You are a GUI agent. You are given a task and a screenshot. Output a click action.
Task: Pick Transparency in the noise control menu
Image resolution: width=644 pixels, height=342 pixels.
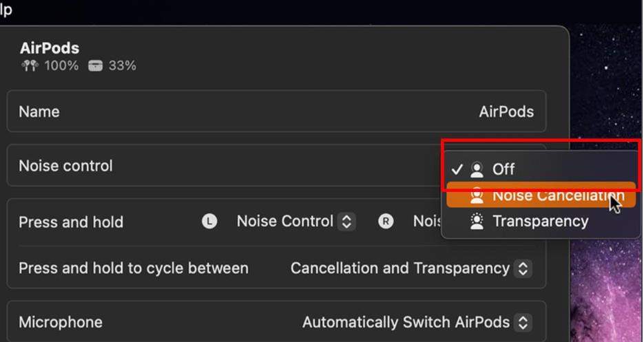[540, 222]
